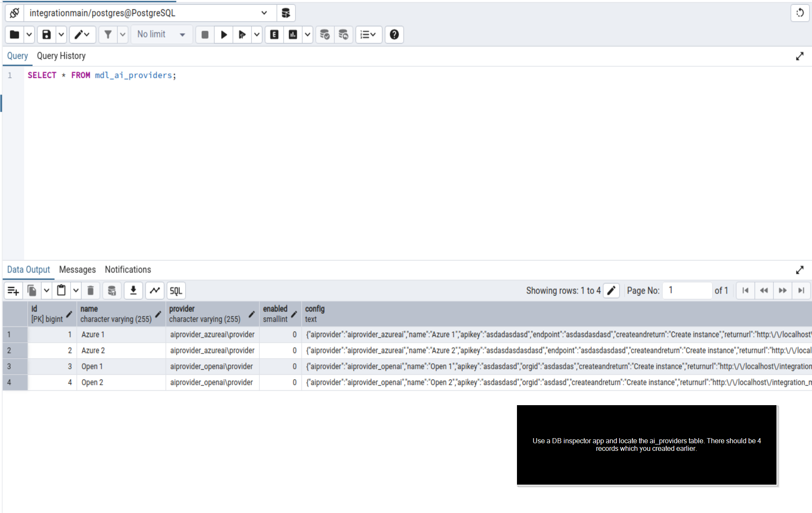
Task: Click the Delete row trash icon
Action: click(x=90, y=291)
